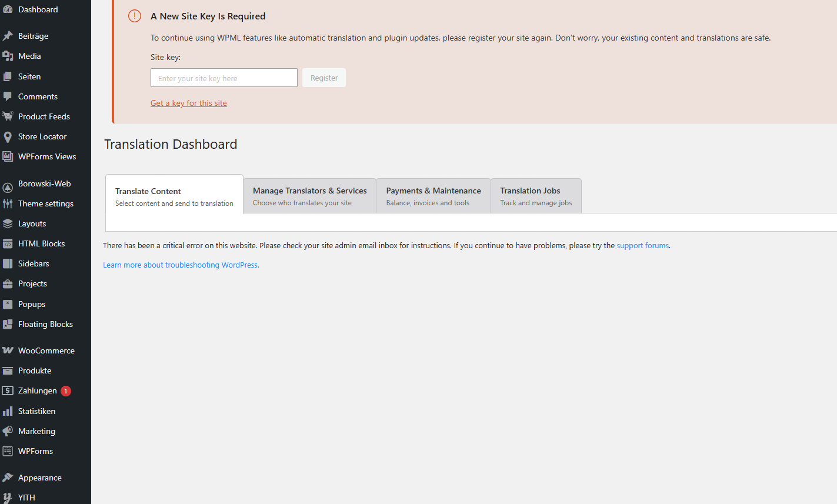Image resolution: width=837 pixels, height=504 pixels.
Task: Switch to the Payments & Maintenance tab
Action: pyautogui.click(x=433, y=196)
